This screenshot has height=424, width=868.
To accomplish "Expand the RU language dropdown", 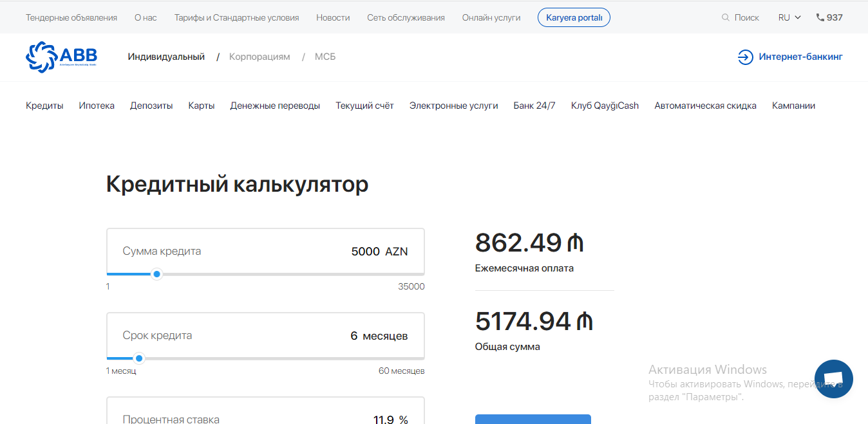I will click(789, 17).
